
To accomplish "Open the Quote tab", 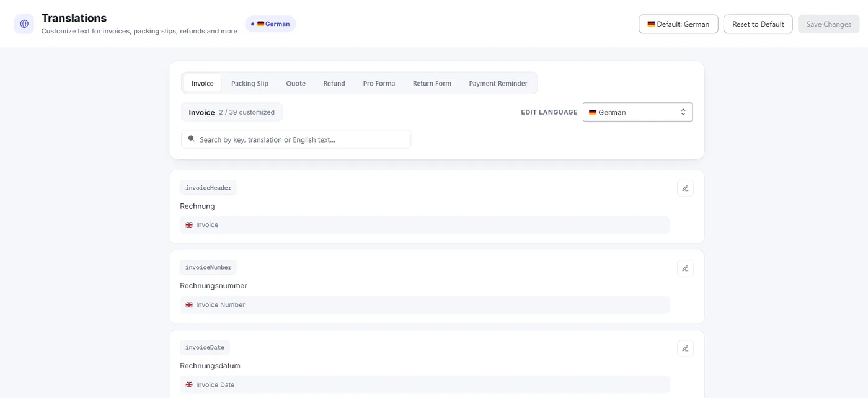I will (x=296, y=83).
